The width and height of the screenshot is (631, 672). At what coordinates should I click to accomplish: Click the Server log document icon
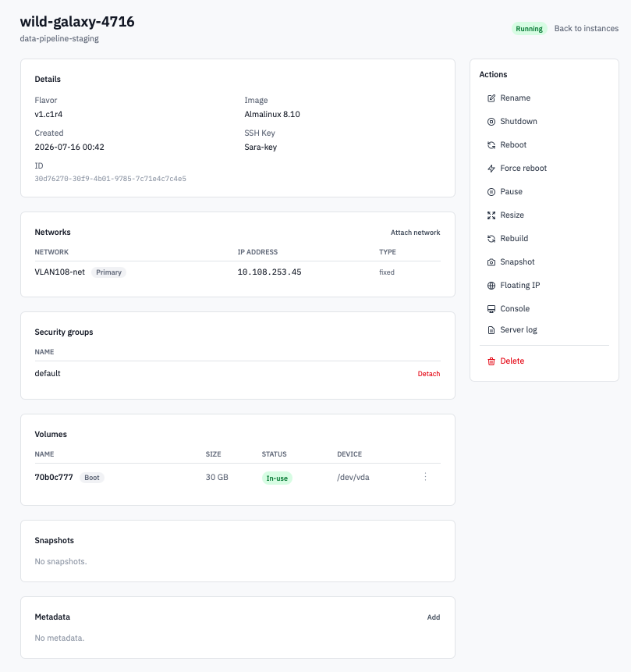click(491, 330)
